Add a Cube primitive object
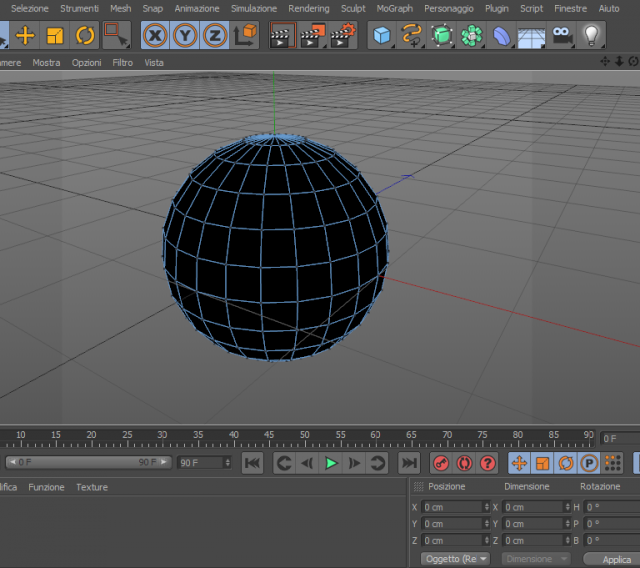The height and width of the screenshot is (568, 640). pyautogui.click(x=382, y=36)
